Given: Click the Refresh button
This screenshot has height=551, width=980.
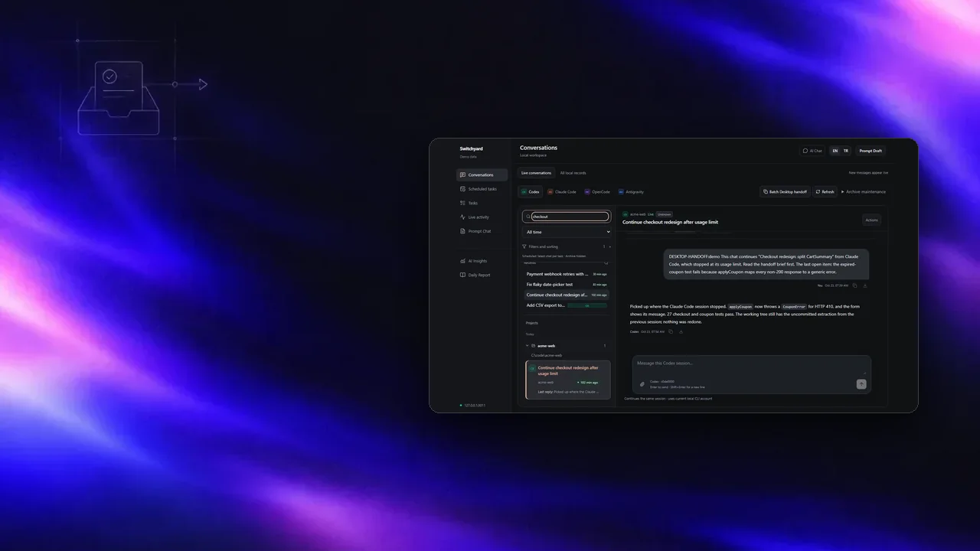Looking at the screenshot, I should coord(825,192).
